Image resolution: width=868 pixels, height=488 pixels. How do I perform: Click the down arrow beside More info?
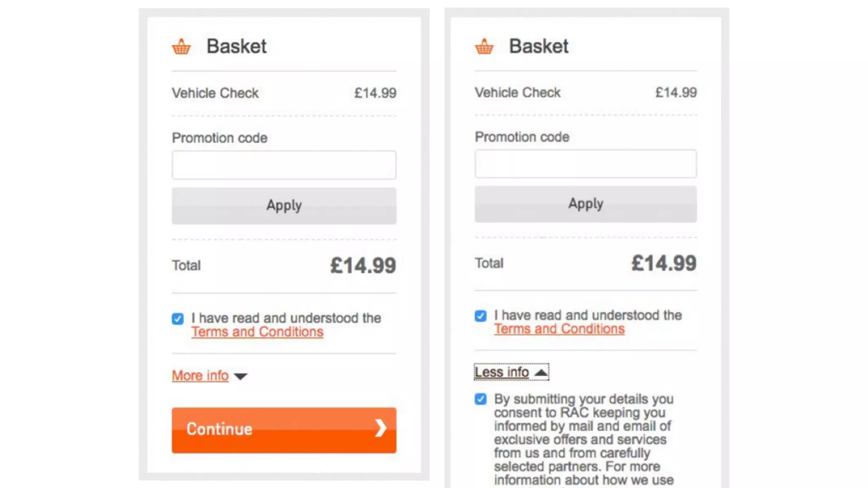point(240,376)
